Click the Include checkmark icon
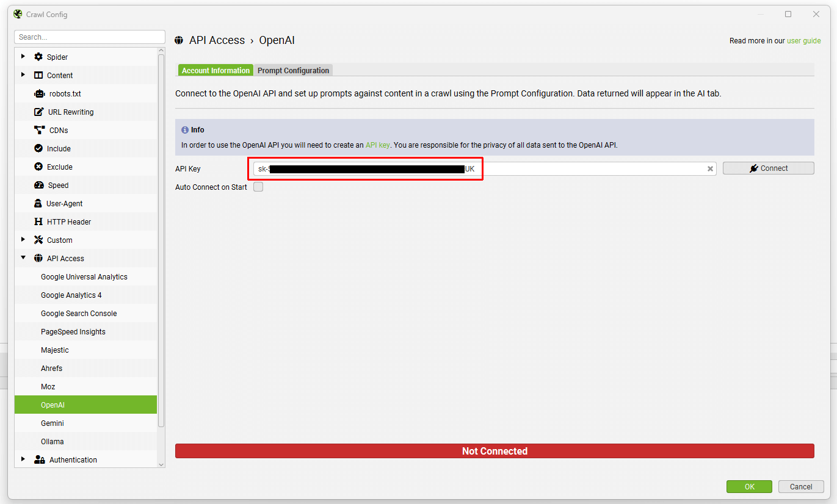Screen dimensions: 837x504 click(38, 149)
